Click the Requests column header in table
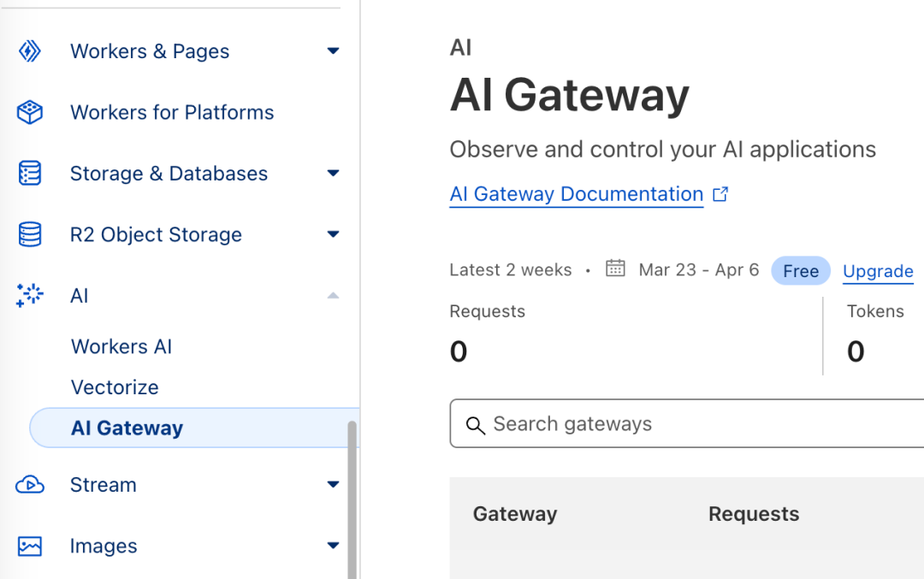 tap(754, 514)
